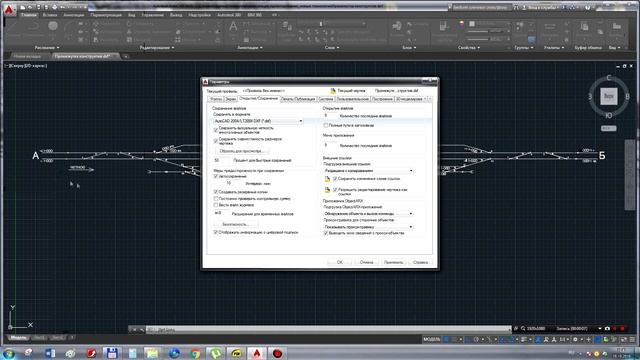Click the Circle tool in the ribbon
This screenshot has width=640, height=360.
click(x=53, y=26)
